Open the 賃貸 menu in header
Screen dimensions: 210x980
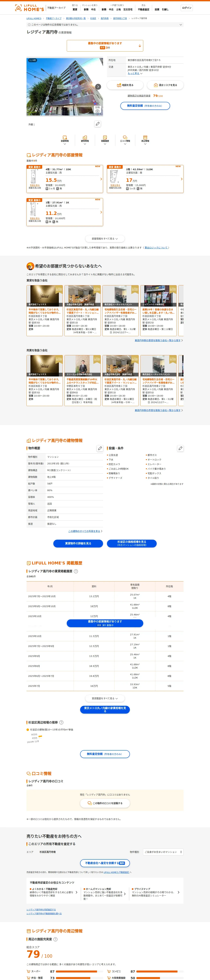[x=75, y=9]
